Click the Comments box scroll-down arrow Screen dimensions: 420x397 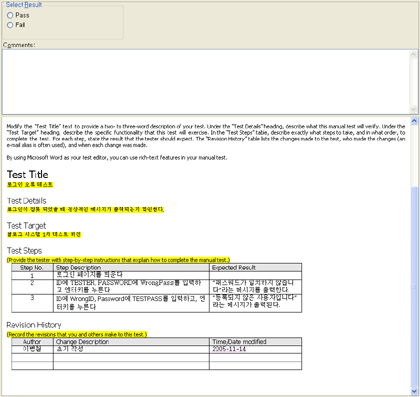tap(413, 109)
